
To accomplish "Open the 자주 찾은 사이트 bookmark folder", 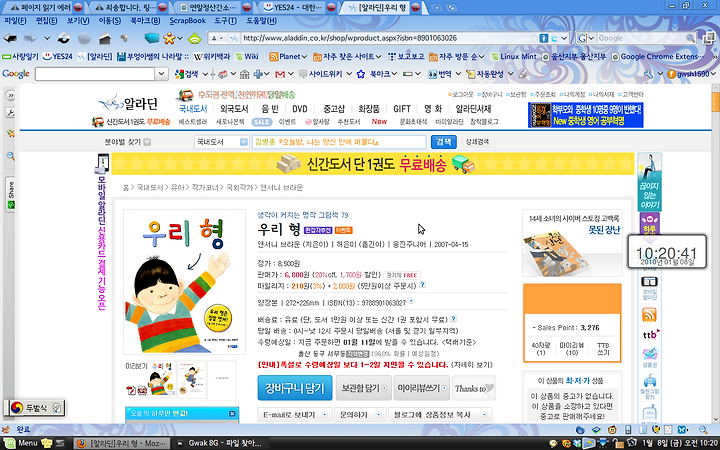I will click(x=347, y=56).
